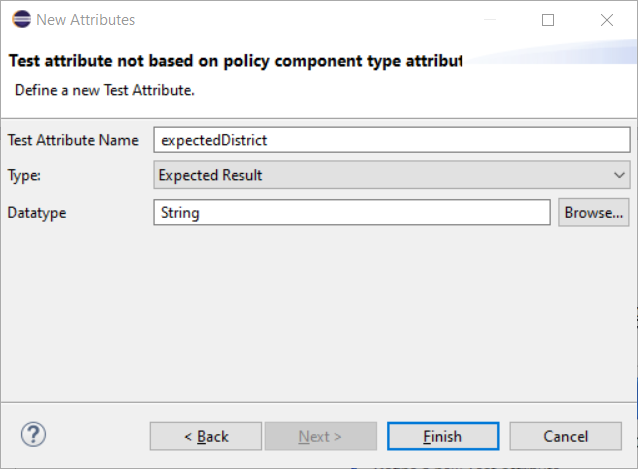638x469 pixels.
Task: Open the Type combo box showing Expected Result
Action: point(380,176)
